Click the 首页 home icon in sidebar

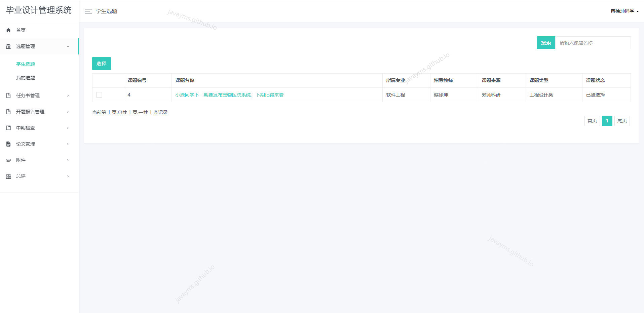(x=8, y=30)
